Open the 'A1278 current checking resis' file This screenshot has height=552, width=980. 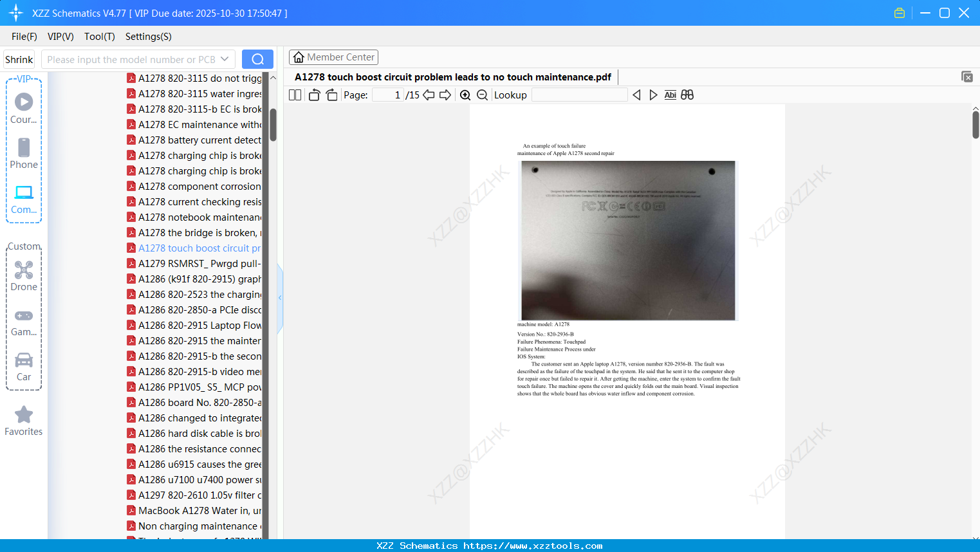(194, 202)
